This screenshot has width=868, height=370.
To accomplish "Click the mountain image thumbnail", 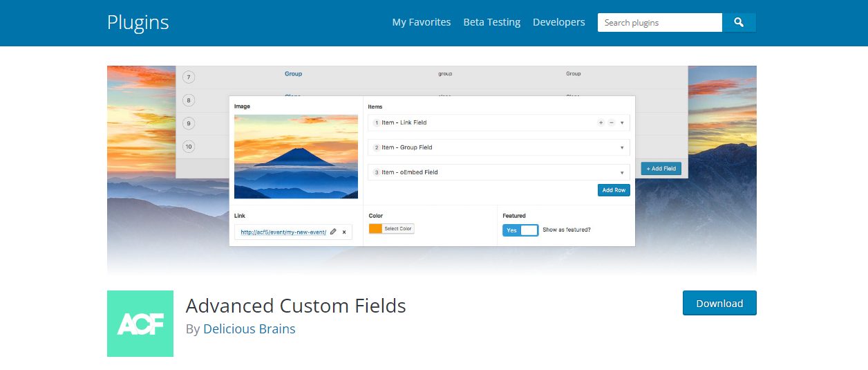I will click(296, 156).
